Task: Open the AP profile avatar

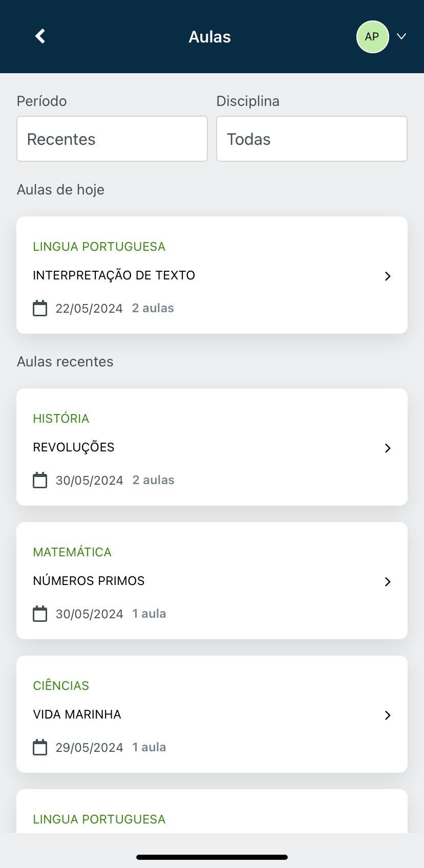Action: coord(372,37)
